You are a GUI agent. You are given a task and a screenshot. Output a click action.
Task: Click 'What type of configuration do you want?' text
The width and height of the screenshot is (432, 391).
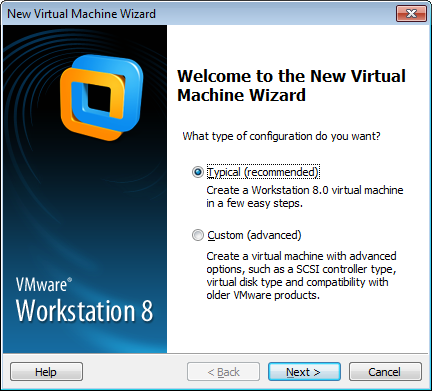(281, 136)
